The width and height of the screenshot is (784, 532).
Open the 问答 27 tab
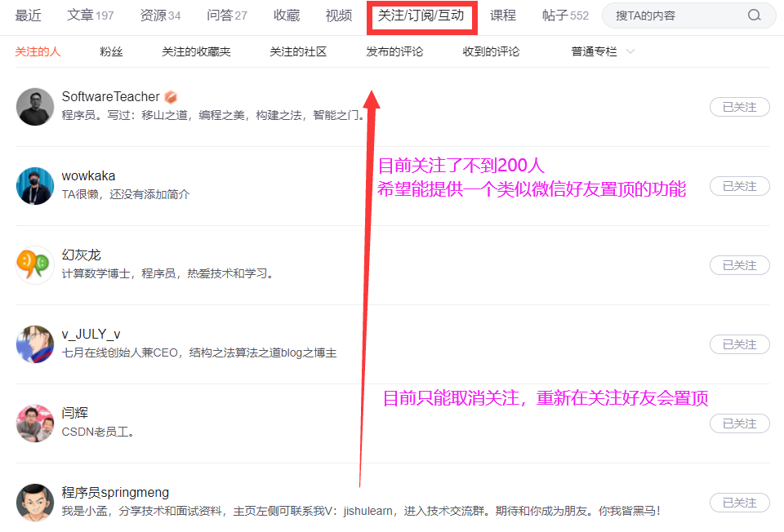click(x=227, y=16)
